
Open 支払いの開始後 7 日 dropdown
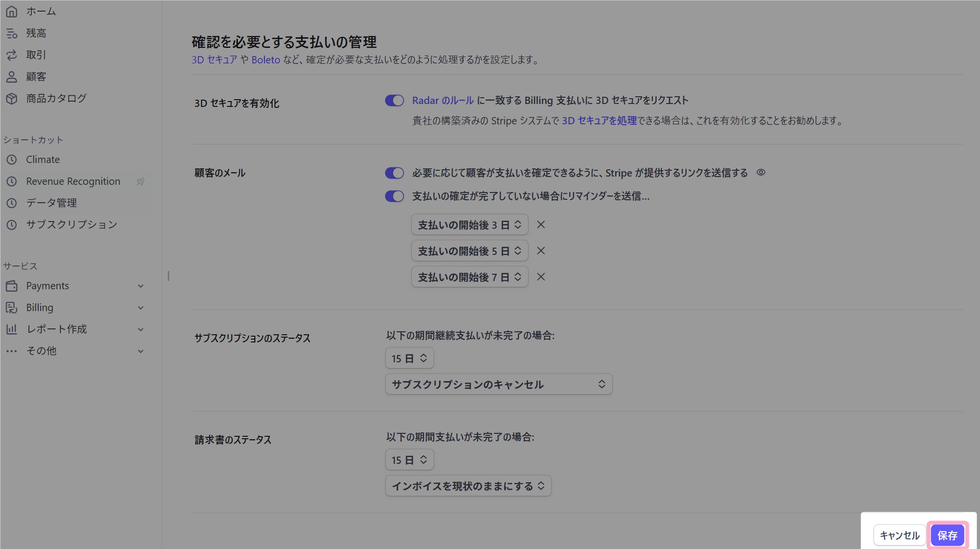[x=469, y=277]
